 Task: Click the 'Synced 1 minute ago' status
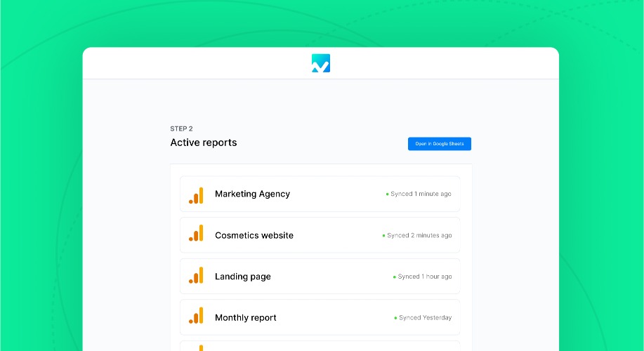419,194
